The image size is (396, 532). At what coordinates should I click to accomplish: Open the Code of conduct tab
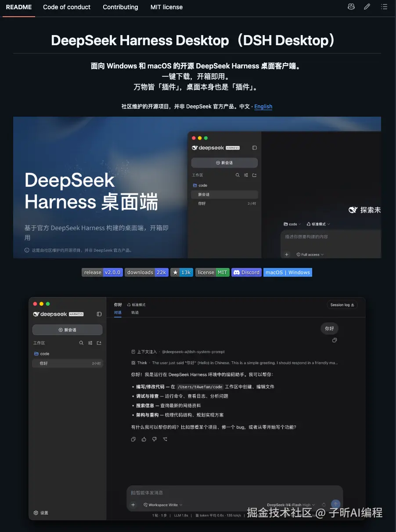tap(67, 7)
